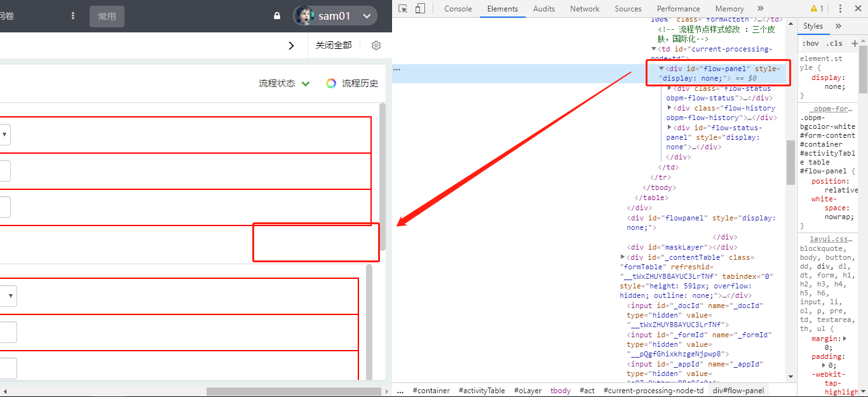Toggle the .cls class editor
868x397 pixels.
pos(834,43)
